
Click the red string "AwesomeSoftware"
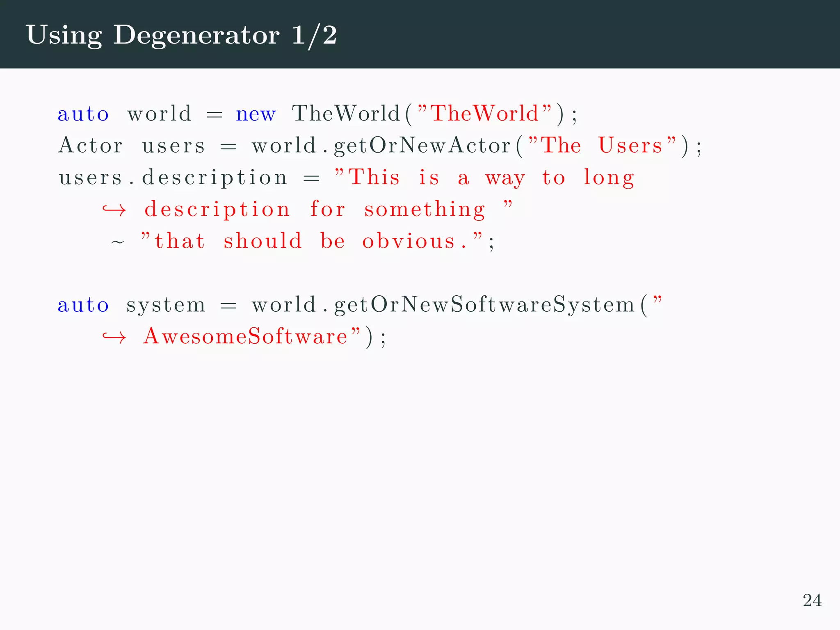(x=252, y=336)
